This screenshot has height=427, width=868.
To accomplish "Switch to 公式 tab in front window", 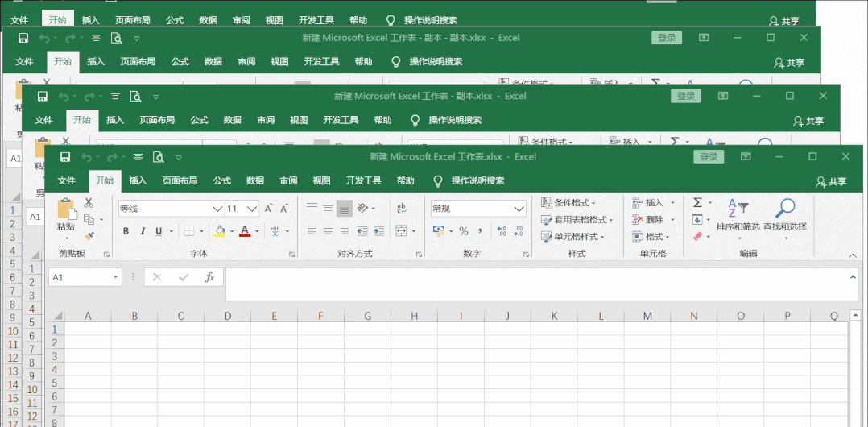I will pos(222,180).
